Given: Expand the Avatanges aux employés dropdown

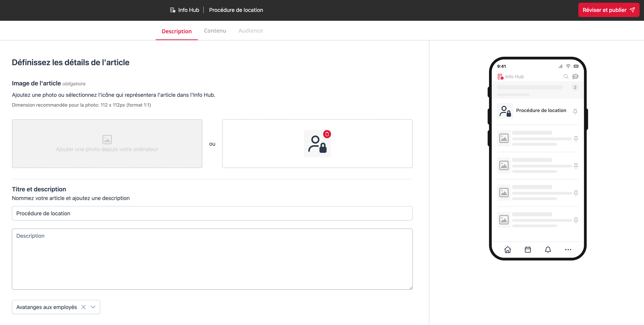Looking at the screenshot, I should click(x=93, y=307).
